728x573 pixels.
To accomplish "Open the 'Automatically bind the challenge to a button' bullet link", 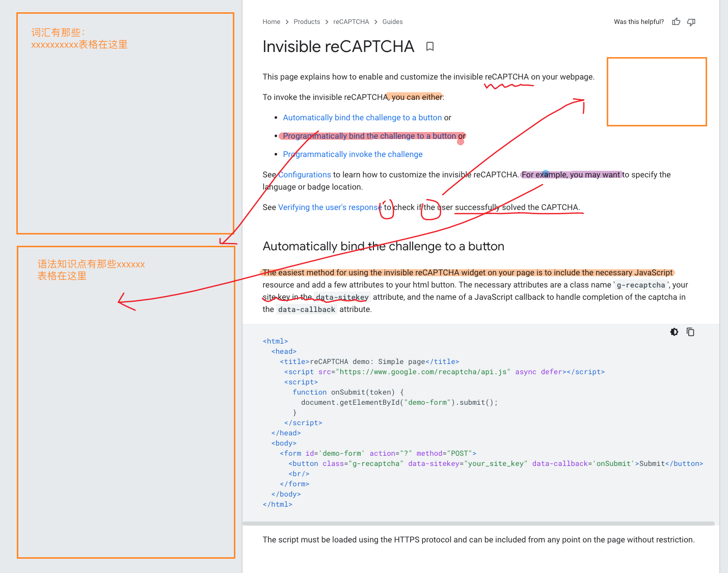I will point(362,118).
